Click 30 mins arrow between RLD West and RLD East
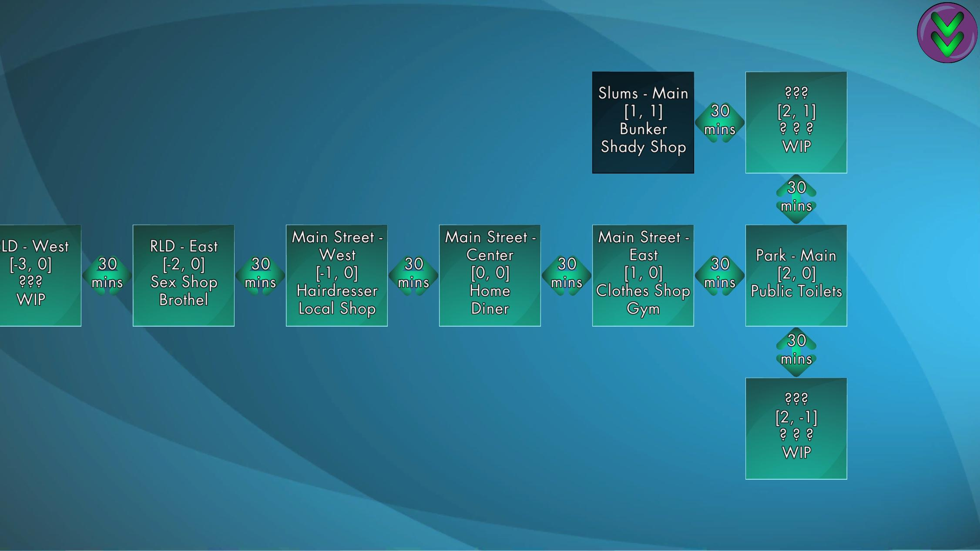This screenshot has width=980, height=551. tap(107, 275)
